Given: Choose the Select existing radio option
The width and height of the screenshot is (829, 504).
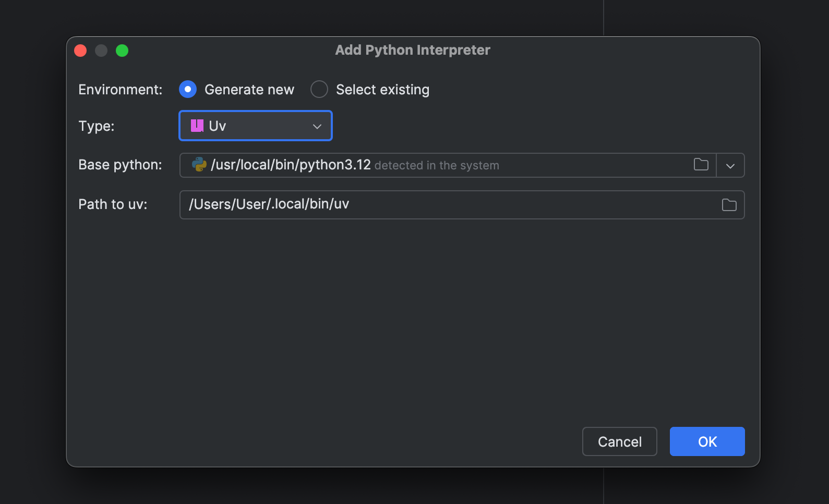Looking at the screenshot, I should click(x=319, y=89).
